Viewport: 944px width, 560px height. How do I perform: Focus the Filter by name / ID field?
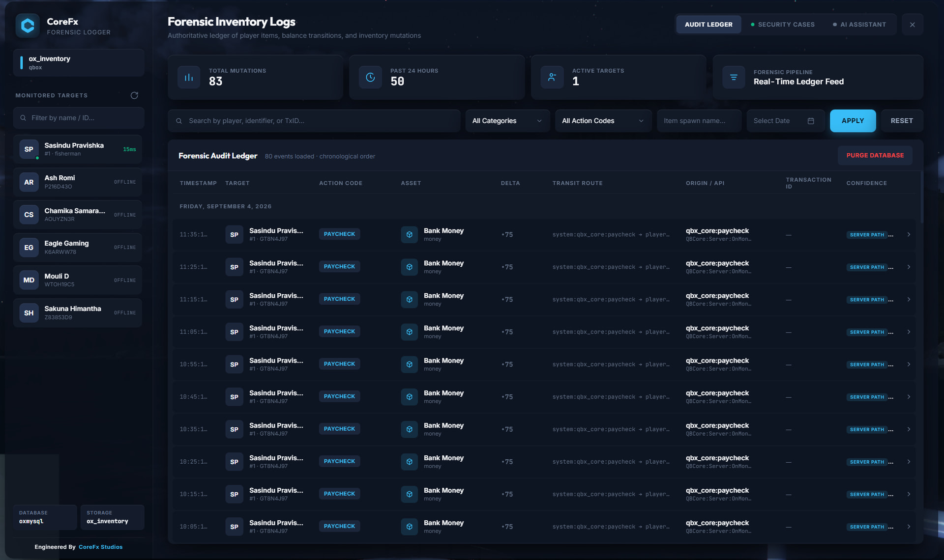pyautogui.click(x=79, y=118)
